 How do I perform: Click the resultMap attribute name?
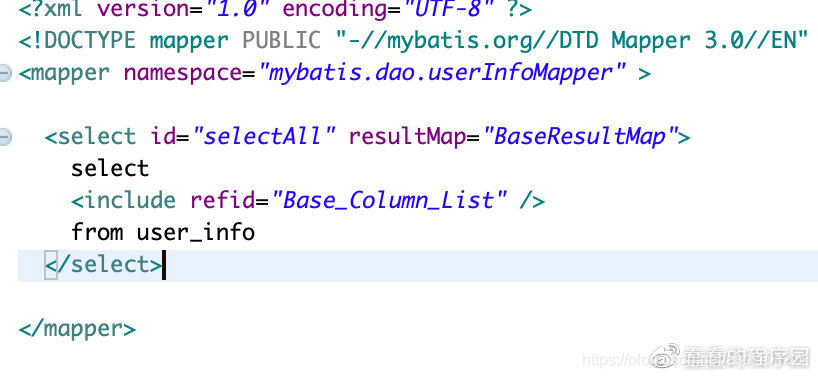pyautogui.click(x=407, y=137)
